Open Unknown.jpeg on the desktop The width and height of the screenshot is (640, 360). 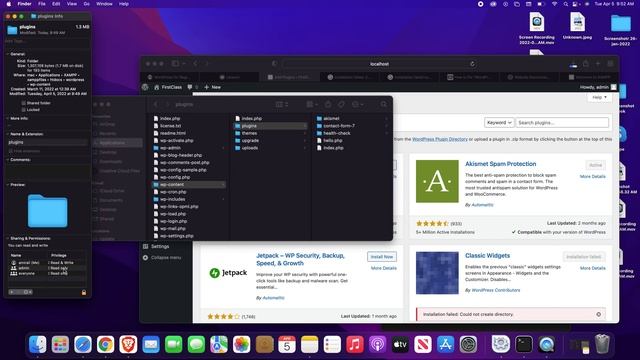click(x=577, y=25)
